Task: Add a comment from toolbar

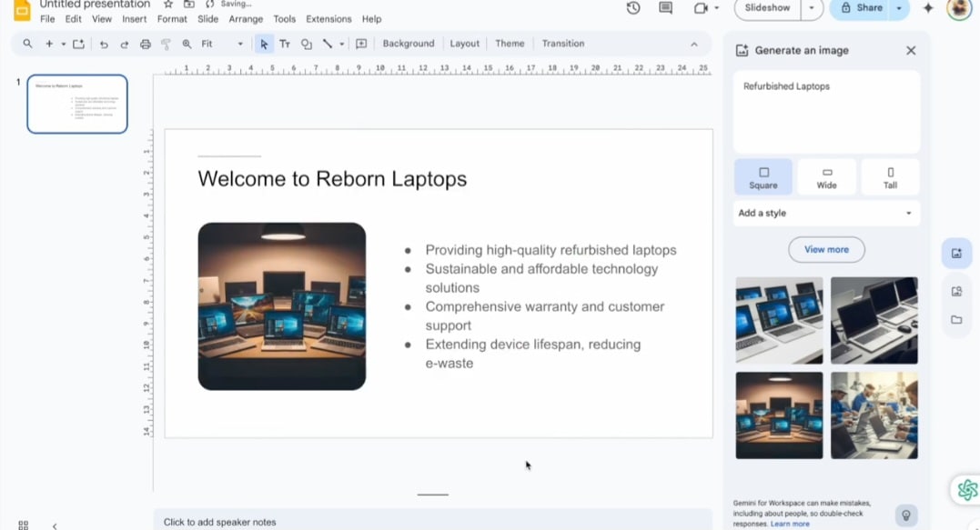Action: pos(361,44)
